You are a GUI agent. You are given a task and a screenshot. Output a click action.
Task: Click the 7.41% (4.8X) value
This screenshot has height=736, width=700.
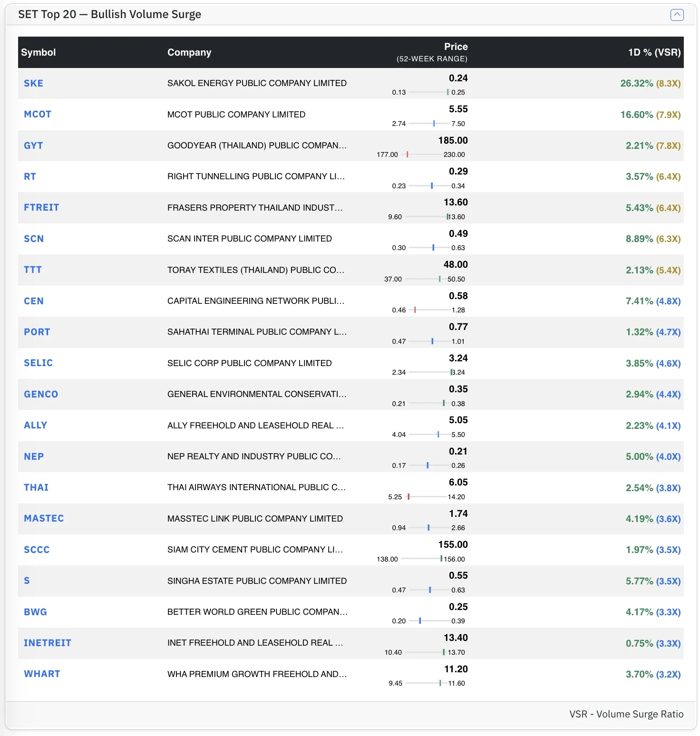[x=653, y=301]
